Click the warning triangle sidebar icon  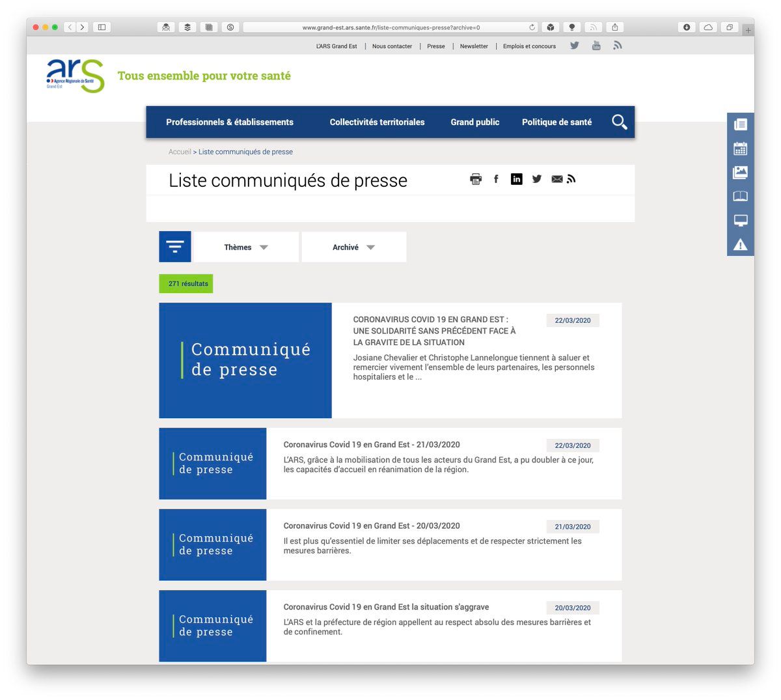click(740, 245)
